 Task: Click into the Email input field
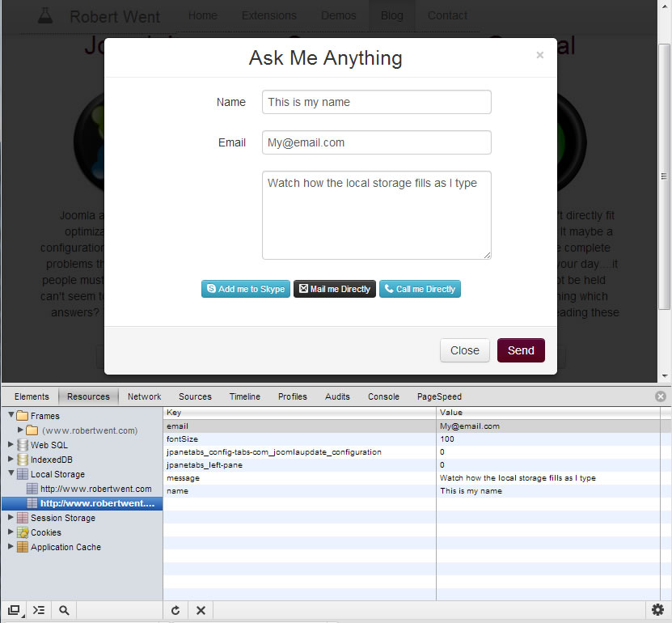click(376, 142)
